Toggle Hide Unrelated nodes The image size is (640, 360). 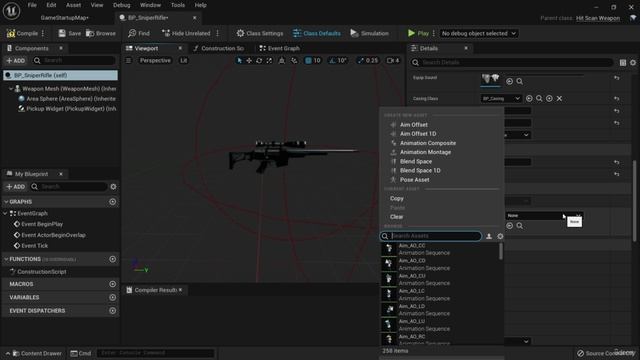click(x=186, y=33)
